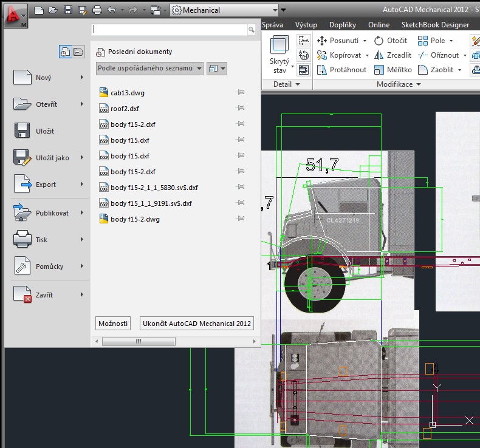Click the Print icon in quick access toolbar
This screenshot has width=480, height=448.
coord(97,10)
